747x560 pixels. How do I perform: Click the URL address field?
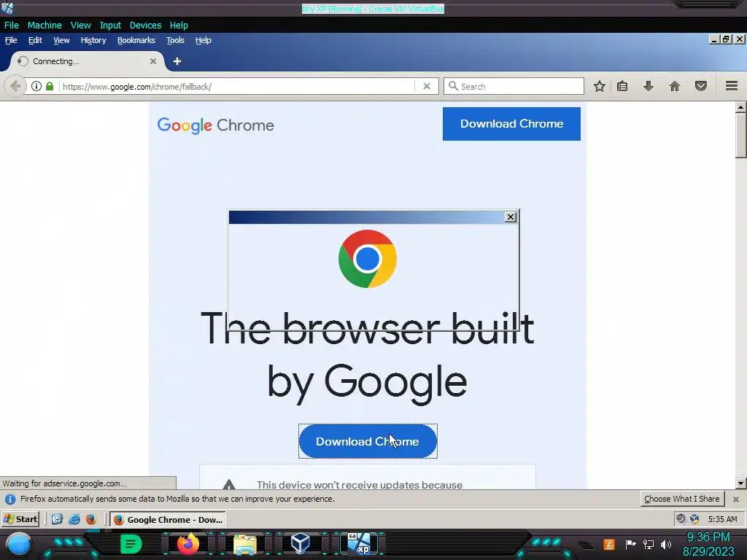(x=239, y=87)
